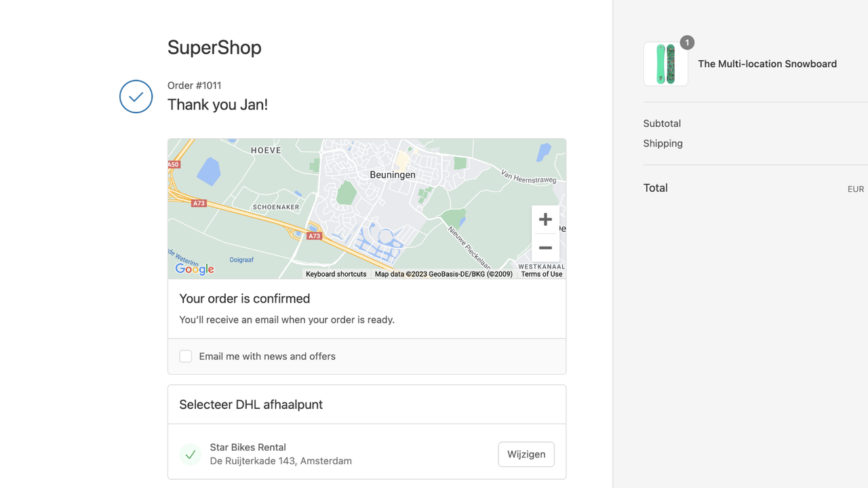868x488 pixels.
Task: Click the EUR currency label
Action: click(x=856, y=189)
